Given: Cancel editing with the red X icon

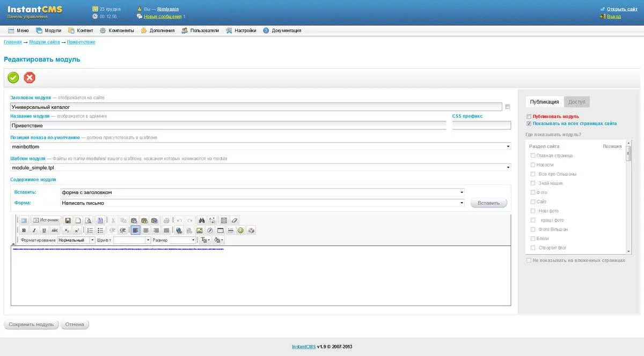Looking at the screenshot, I should (x=30, y=77).
